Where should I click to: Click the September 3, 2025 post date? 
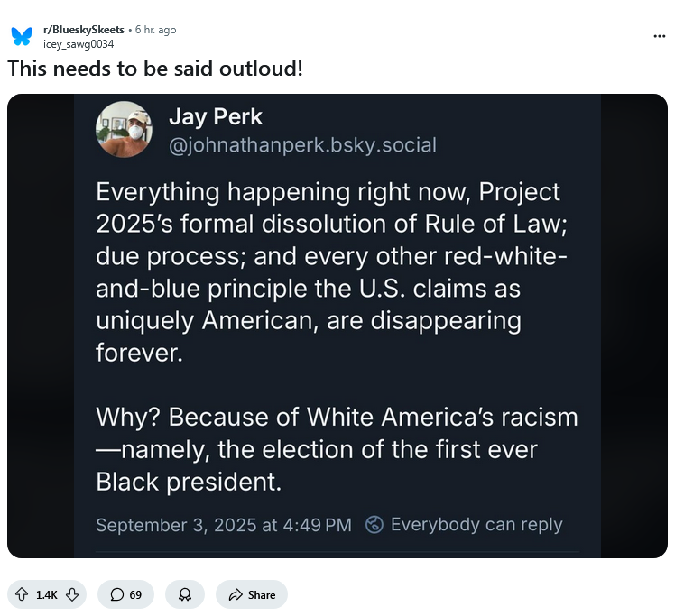[223, 525]
